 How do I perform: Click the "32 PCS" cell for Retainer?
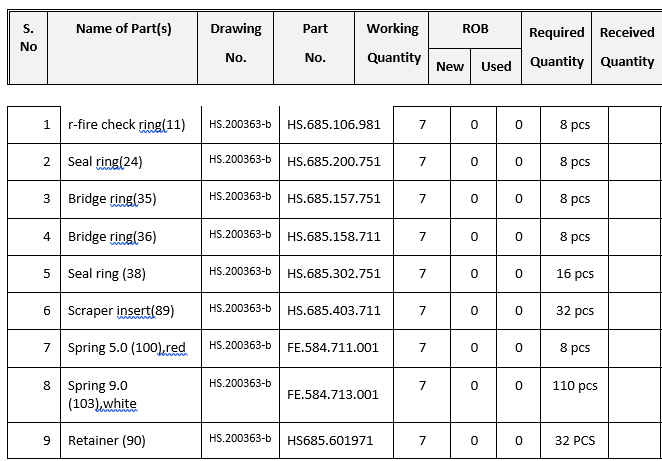pos(575,440)
